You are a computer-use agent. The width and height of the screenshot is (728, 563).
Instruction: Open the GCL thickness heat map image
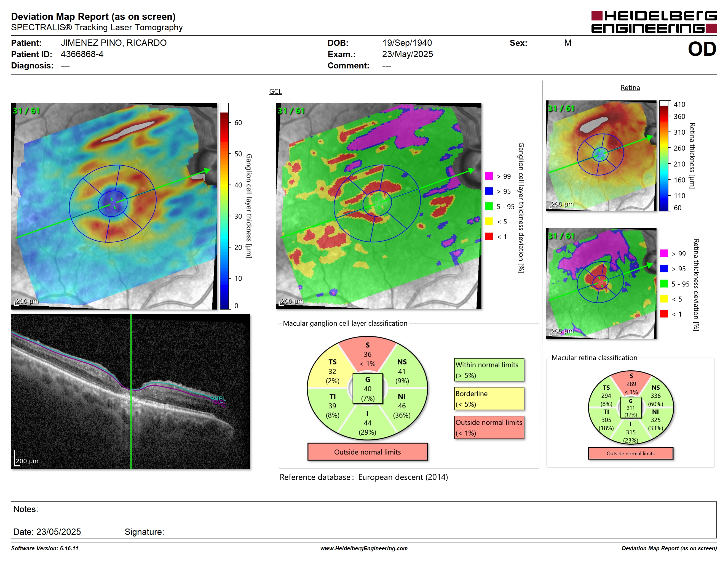click(x=114, y=206)
